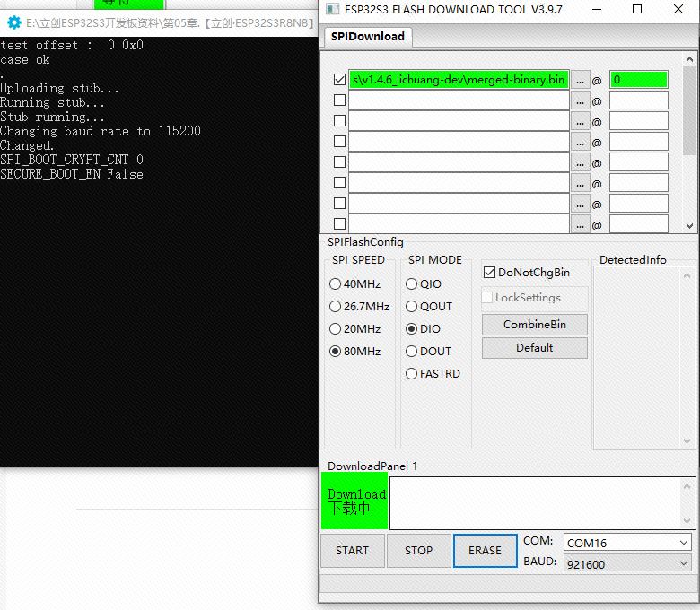Click scroll down arrow of file list
This screenshot has height=610, width=700.
click(689, 226)
